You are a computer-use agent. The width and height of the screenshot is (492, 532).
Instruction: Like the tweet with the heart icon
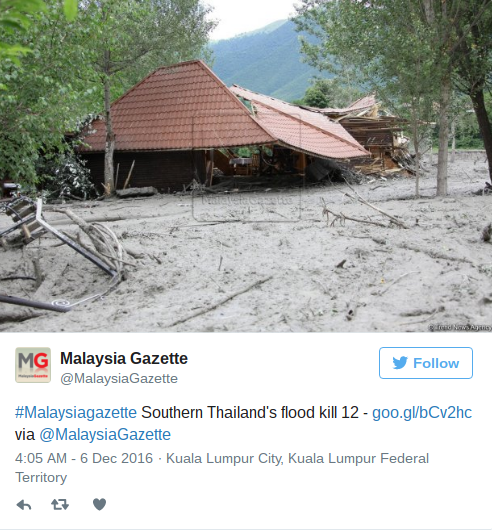(x=99, y=505)
